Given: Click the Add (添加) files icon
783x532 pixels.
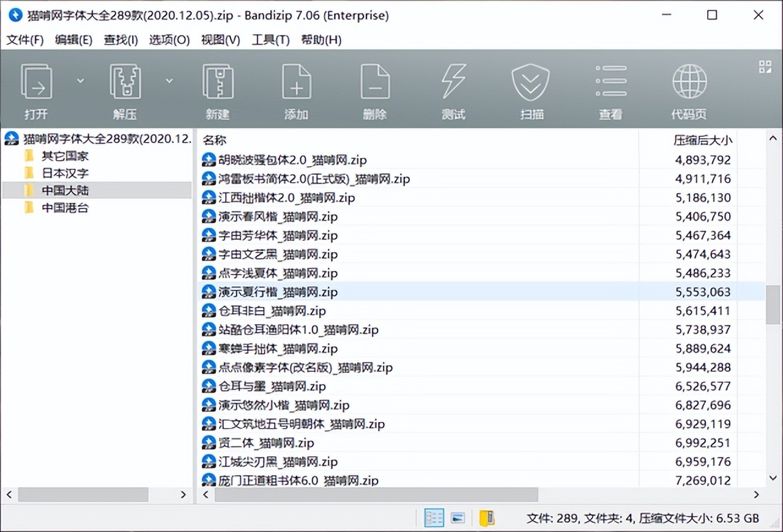Looking at the screenshot, I should 296,83.
